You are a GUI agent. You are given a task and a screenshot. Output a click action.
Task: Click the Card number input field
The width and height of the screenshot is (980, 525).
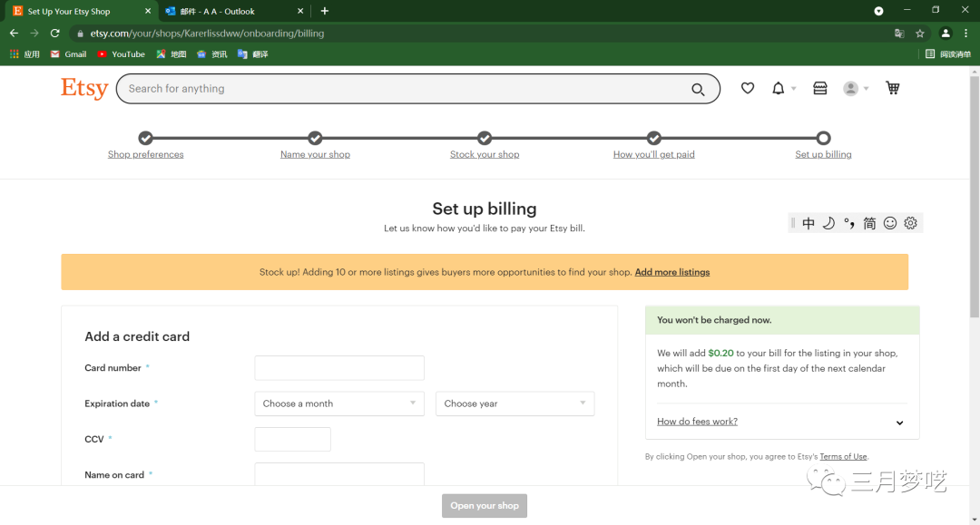pyautogui.click(x=339, y=368)
